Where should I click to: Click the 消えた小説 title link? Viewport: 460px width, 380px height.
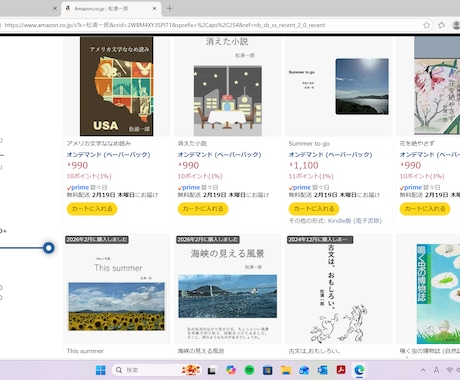coord(192,144)
